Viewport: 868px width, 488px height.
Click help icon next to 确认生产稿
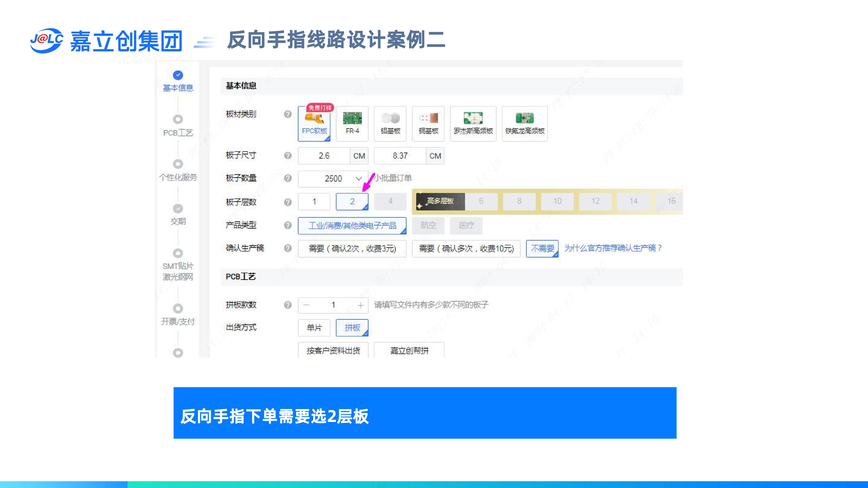(287, 248)
